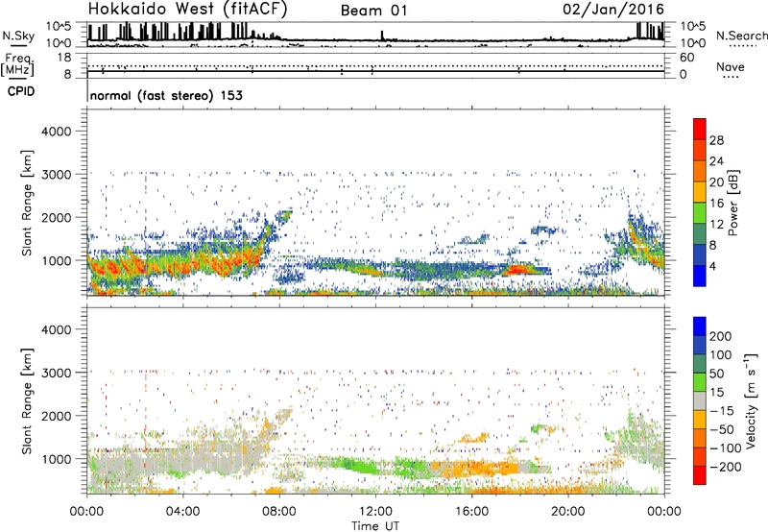The image size is (768, 532).
Task: Click the Velocity colorbar '-200' tick value
Action: coord(725,467)
